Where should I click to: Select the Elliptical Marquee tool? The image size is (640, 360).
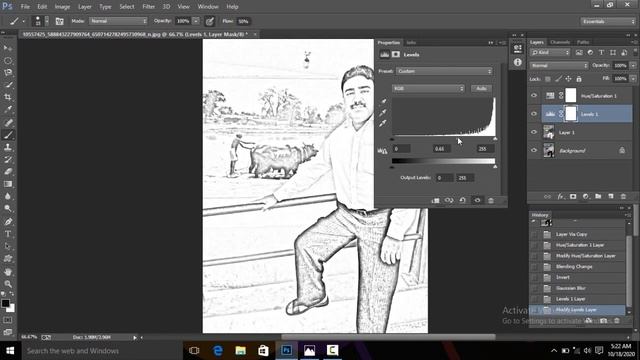[8, 60]
